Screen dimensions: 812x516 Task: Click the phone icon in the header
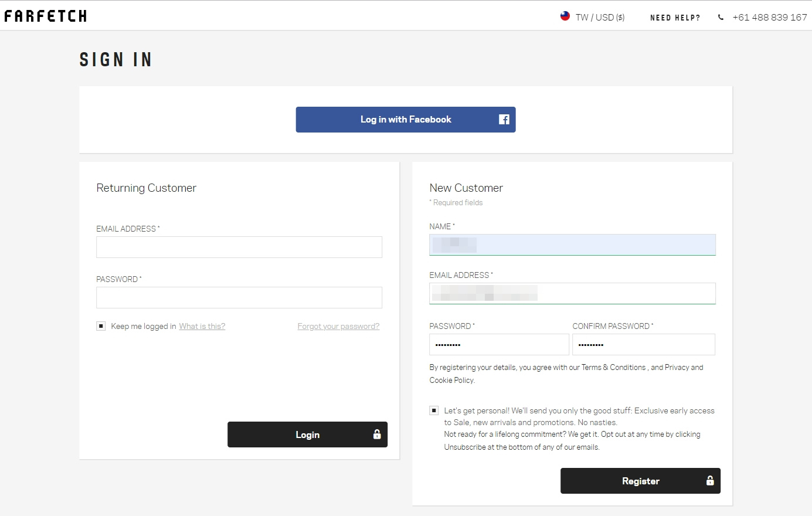(721, 18)
